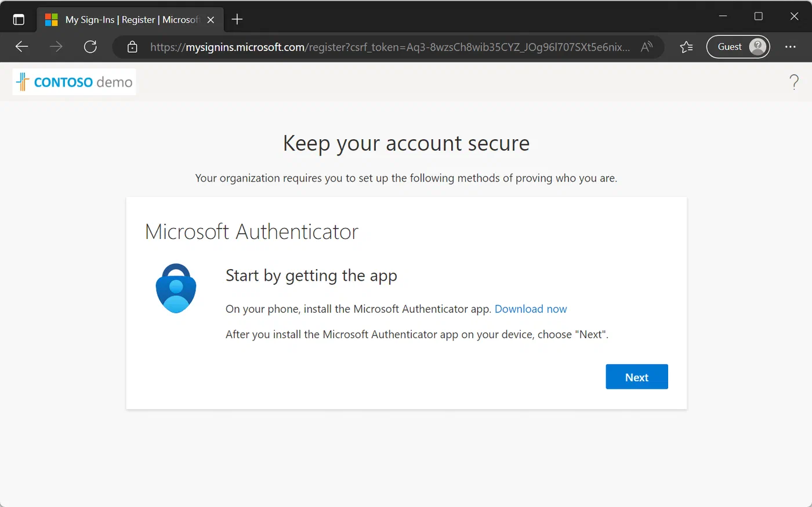Follow the Download now link
This screenshot has width=812, height=507.
[x=531, y=309]
